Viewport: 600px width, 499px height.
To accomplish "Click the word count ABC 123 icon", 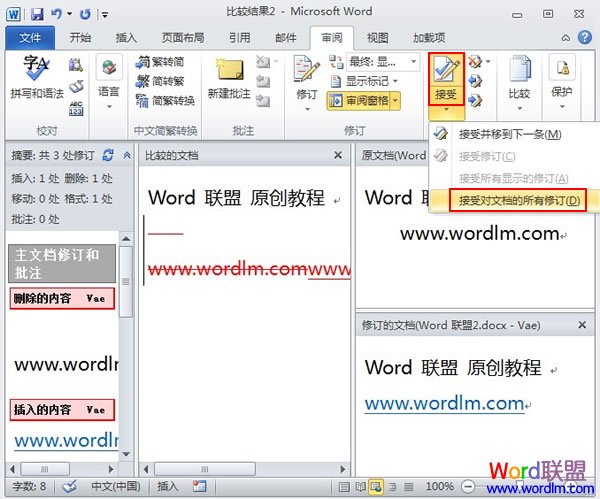I will click(76, 108).
